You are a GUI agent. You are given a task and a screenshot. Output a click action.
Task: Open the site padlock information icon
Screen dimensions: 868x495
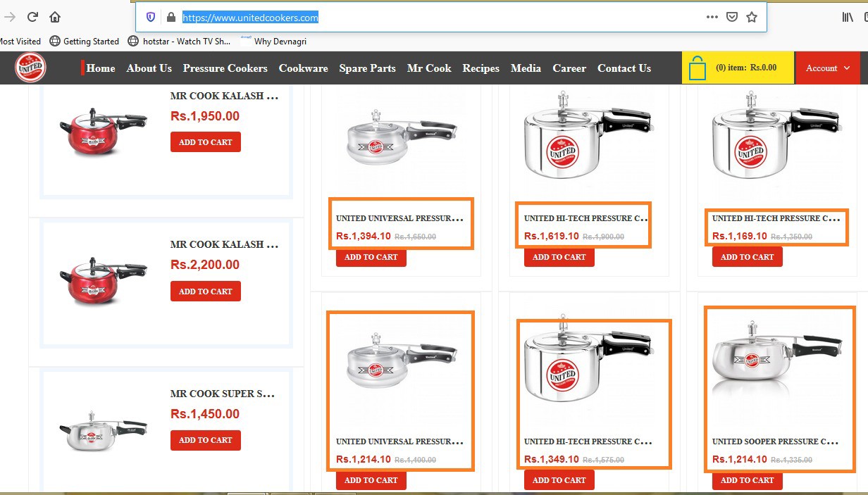(x=170, y=17)
